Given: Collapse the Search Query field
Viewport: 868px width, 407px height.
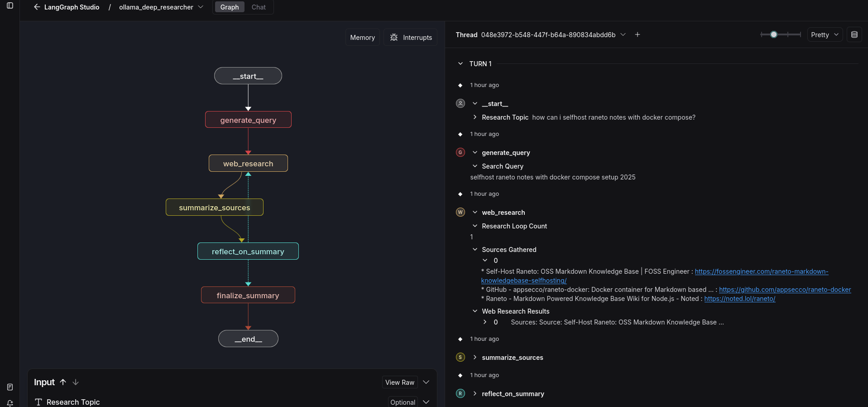Looking at the screenshot, I should pyautogui.click(x=475, y=166).
